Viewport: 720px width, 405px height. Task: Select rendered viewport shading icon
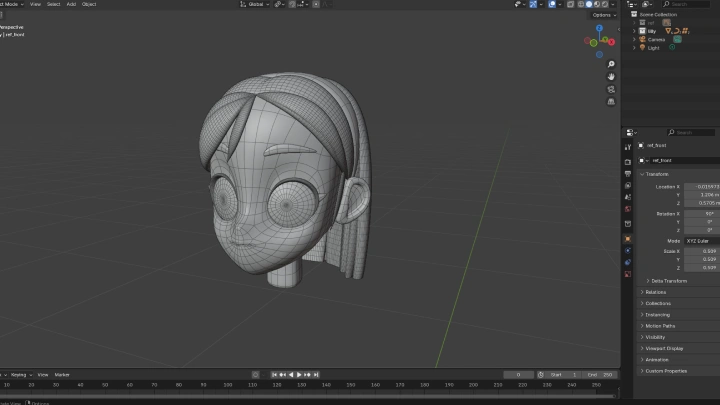tap(605, 4)
